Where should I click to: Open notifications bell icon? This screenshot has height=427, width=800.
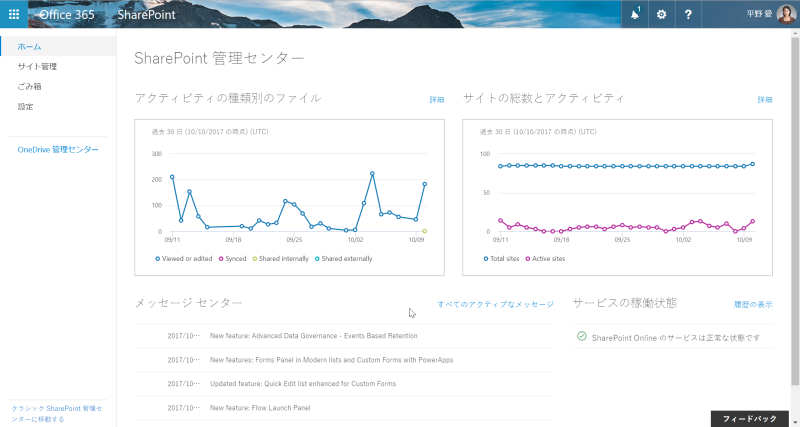click(x=635, y=14)
